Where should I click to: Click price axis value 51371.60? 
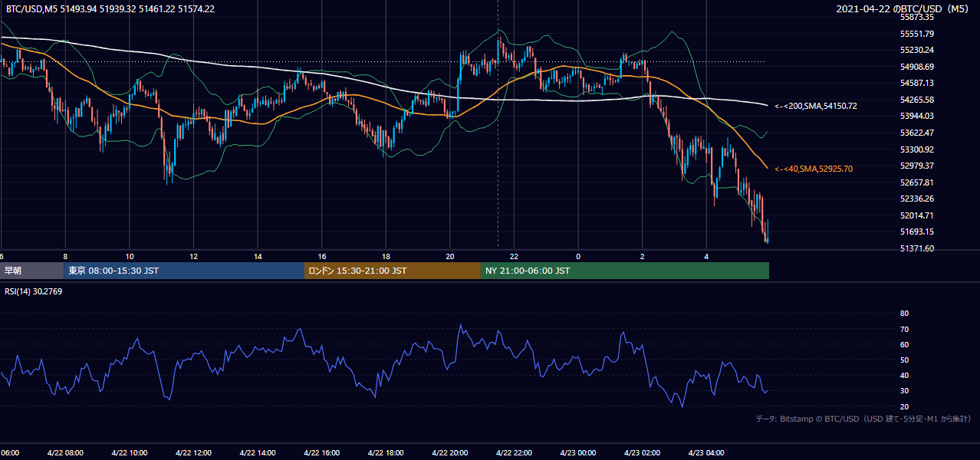click(x=916, y=248)
